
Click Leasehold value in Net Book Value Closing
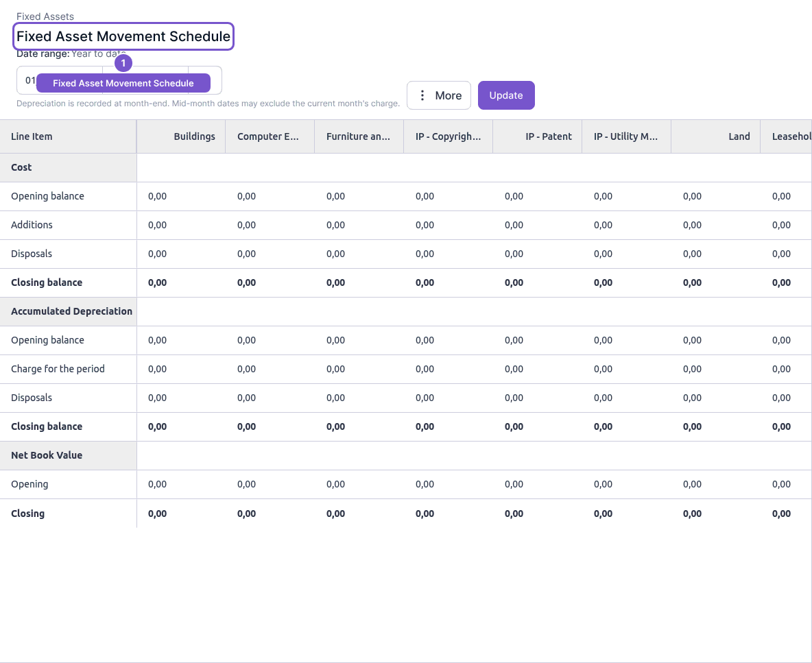pos(781,514)
